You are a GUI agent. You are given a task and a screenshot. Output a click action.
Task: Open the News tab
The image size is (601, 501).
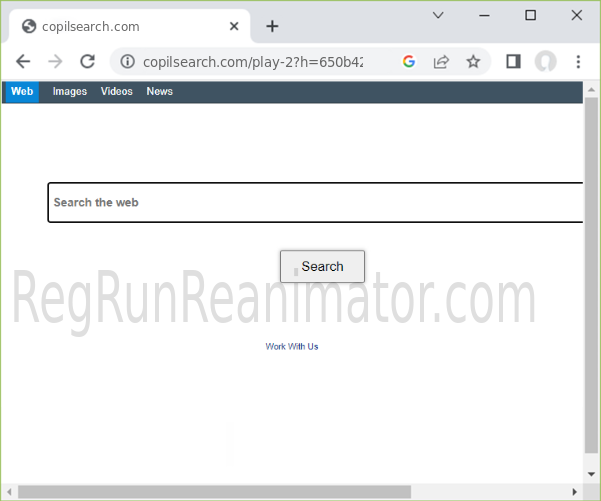pos(159,91)
